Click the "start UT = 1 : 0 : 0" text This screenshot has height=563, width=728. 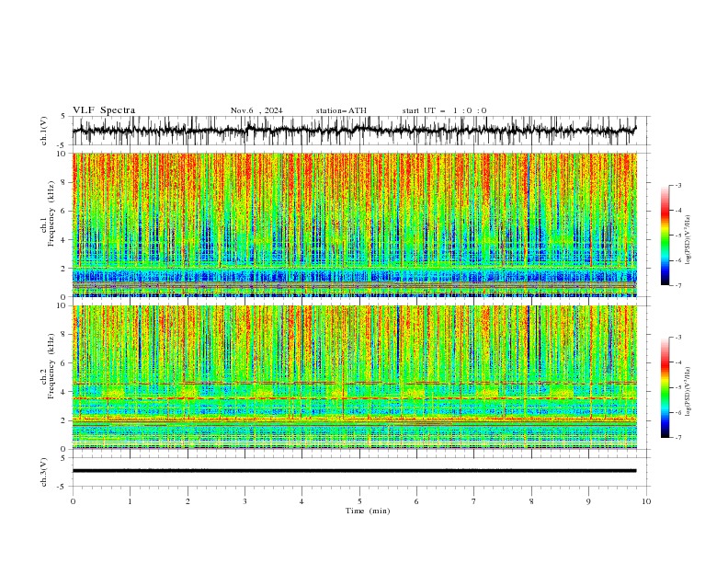pos(444,110)
